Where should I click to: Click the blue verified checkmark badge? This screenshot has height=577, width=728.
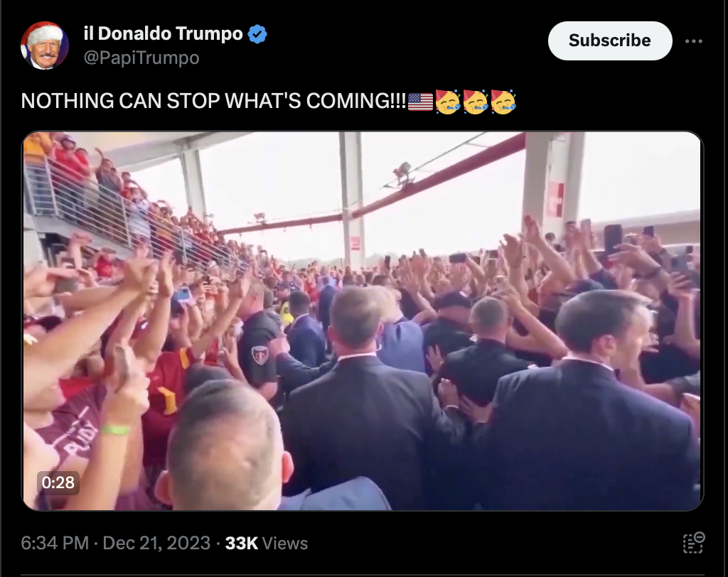257,34
